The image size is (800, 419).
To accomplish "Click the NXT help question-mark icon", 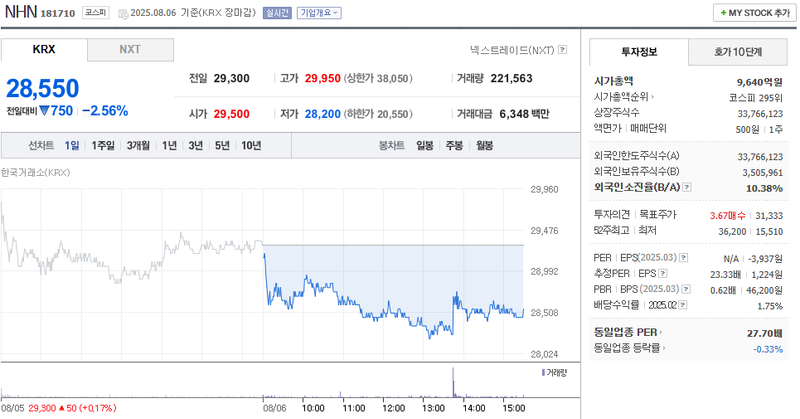I will click(x=562, y=50).
